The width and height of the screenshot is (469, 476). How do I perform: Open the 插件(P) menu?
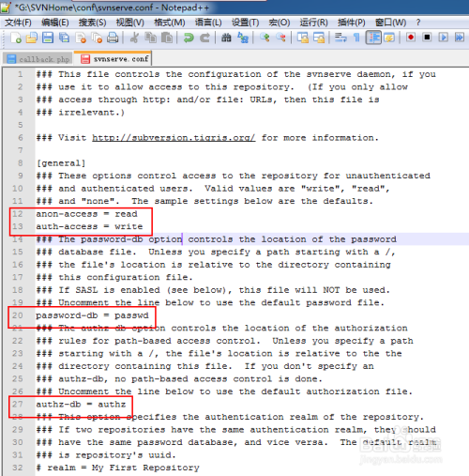352,23
